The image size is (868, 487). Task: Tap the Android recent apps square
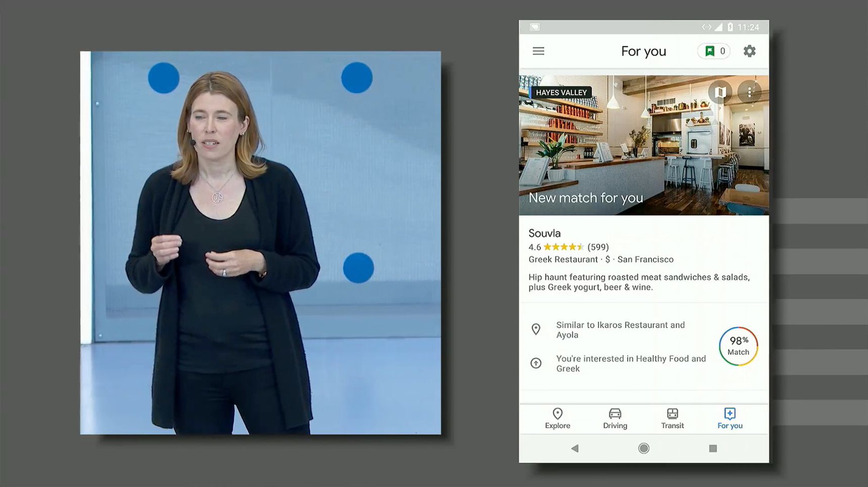pyautogui.click(x=713, y=448)
